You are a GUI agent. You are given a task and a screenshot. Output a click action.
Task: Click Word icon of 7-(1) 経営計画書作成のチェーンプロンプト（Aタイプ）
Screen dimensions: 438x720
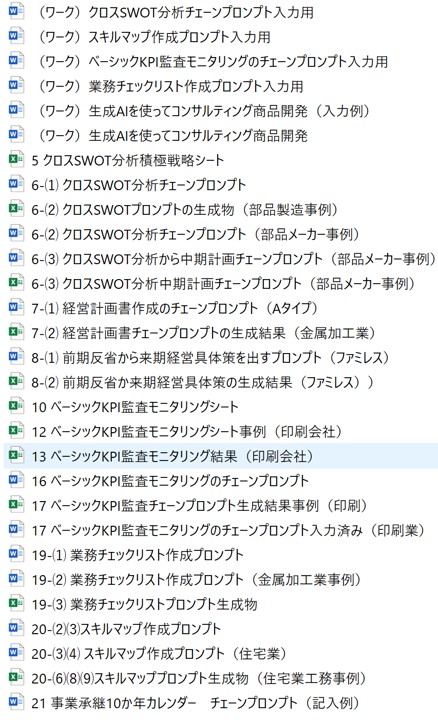point(16,307)
